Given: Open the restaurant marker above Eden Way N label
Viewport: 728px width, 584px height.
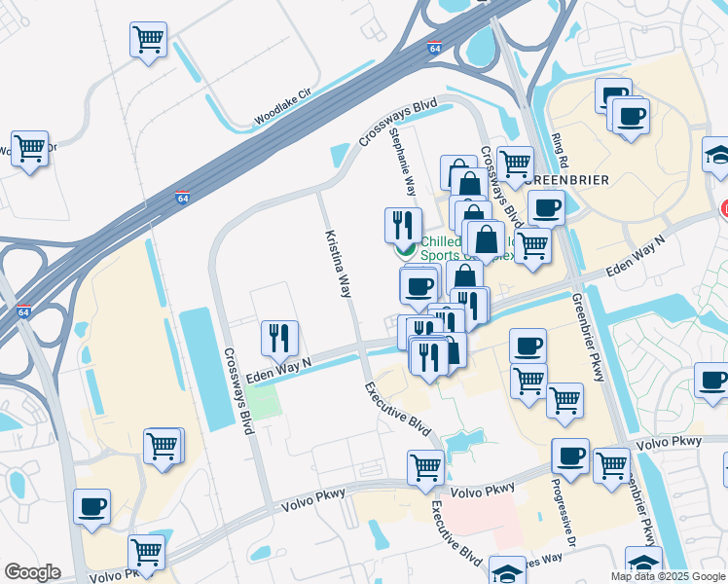Looking at the screenshot, I should pos(279,339).
